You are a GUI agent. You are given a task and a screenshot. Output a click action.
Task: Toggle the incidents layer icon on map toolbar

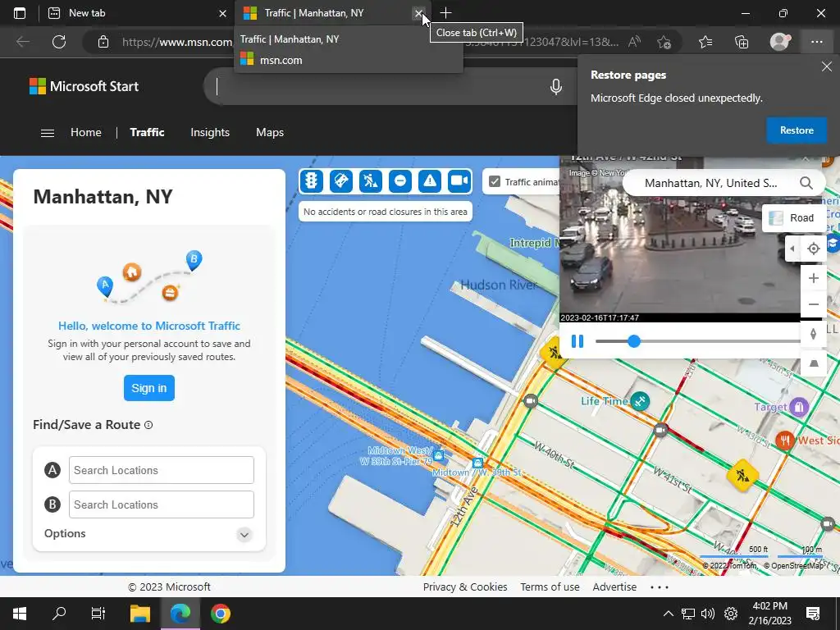tap(340, 181)
